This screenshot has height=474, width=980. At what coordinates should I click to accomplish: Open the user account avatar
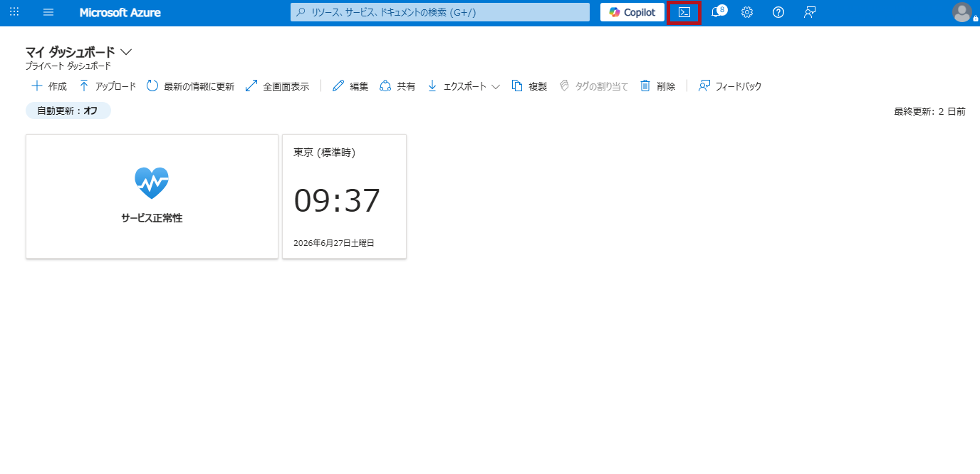pos(962,12)
